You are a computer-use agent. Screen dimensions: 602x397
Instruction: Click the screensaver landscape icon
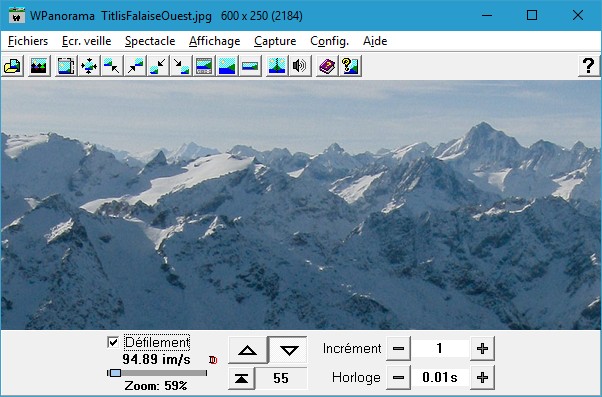click(39, 66)
